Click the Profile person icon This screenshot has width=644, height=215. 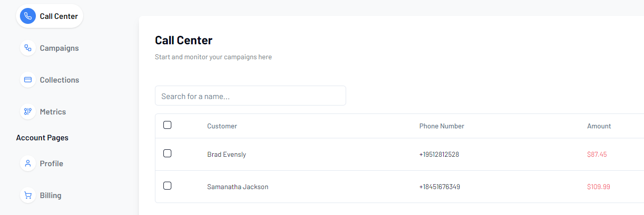(x=28, y=164)
